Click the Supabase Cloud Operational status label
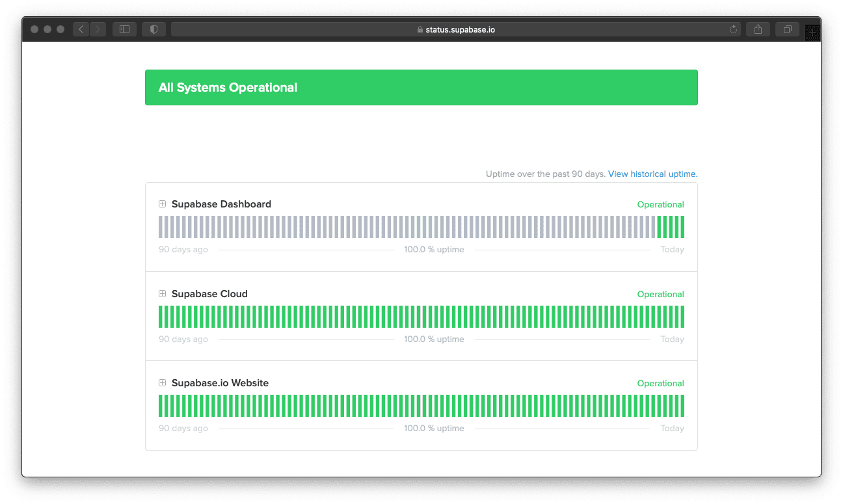 pos(660,295)
